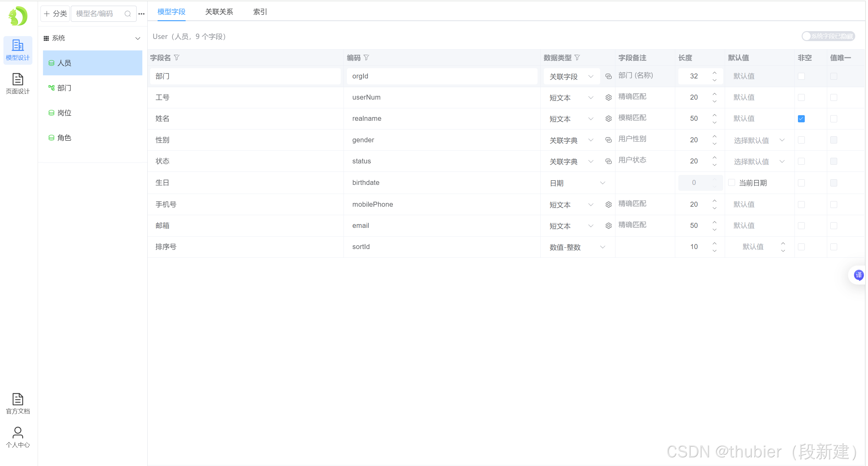868x466 pixels.
Task: Select the 岗位 model in list
Action: tap(64, 113)
